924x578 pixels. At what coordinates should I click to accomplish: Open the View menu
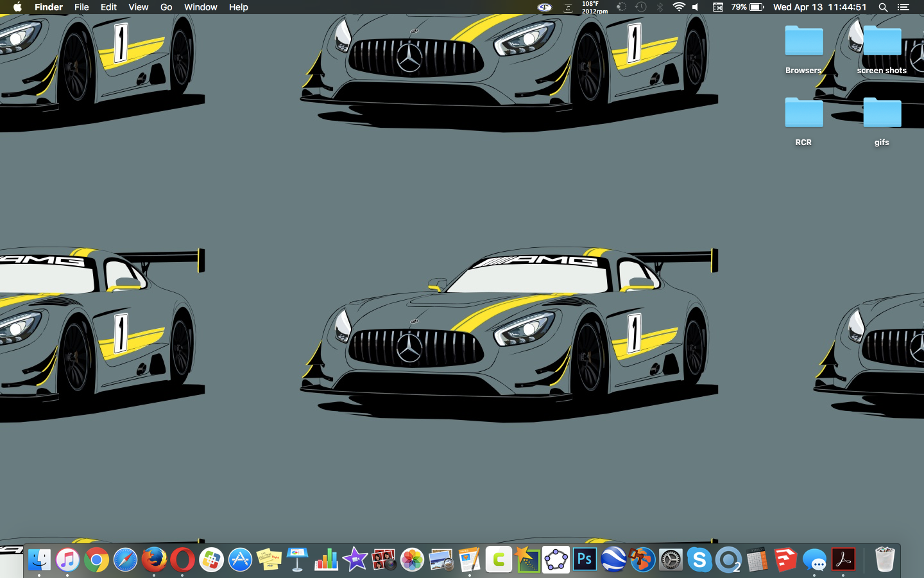tap(138, 7)
